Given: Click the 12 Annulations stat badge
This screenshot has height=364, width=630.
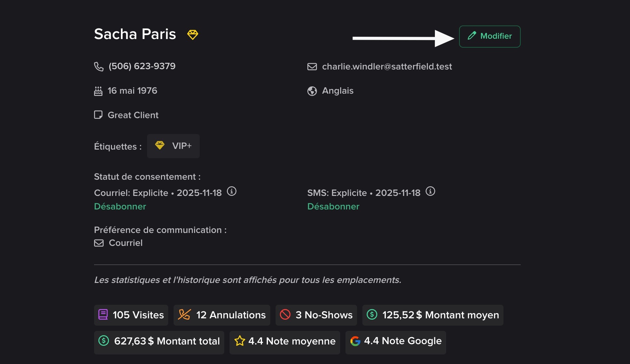Looking at the screenshot, I should (x=222, y=315).
